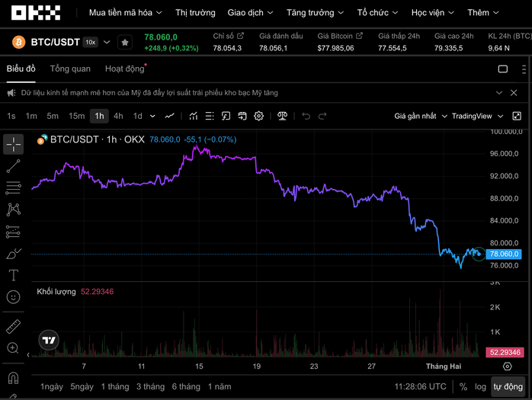532x400 pixels.
Task: Select the 4h timeframe
Action: 118,116
